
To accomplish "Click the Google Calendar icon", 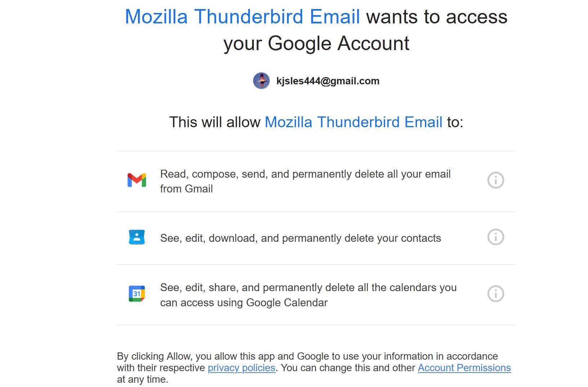I will coord(137,294).
